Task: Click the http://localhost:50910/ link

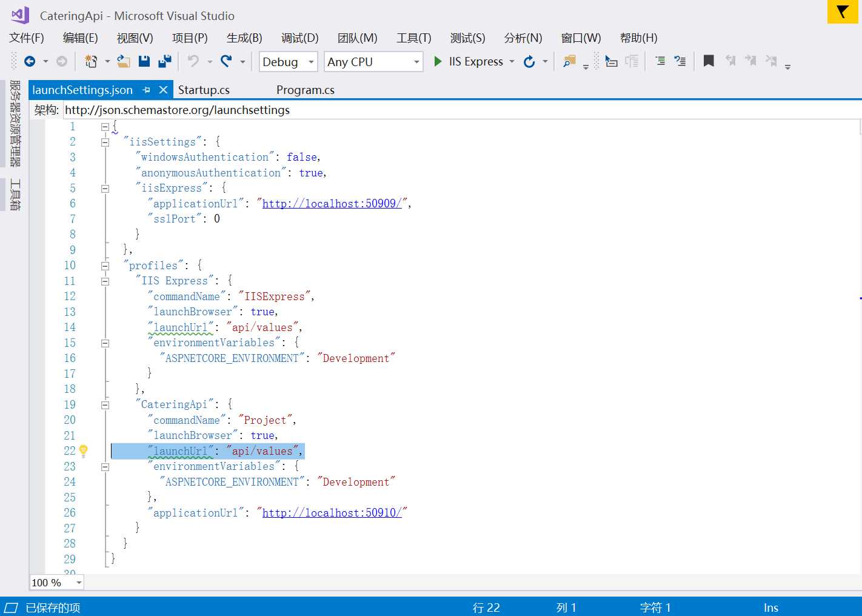Action: click(x=332, y=513)
